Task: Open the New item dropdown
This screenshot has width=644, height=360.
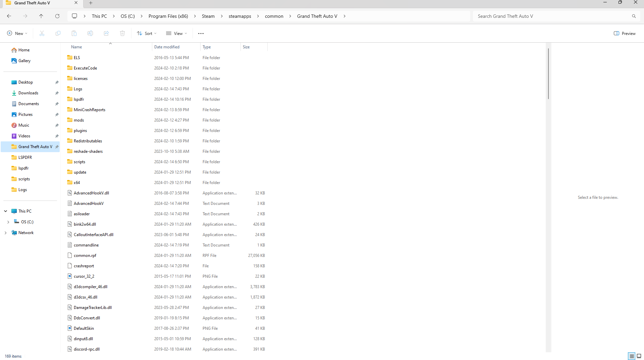Action: pos(17,33)
